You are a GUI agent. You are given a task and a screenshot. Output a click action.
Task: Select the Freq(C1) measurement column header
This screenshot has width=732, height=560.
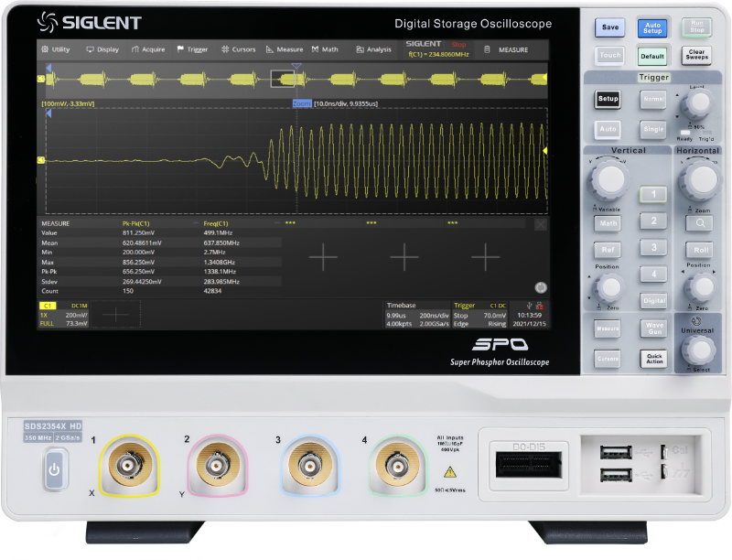[x=216, y=223]
